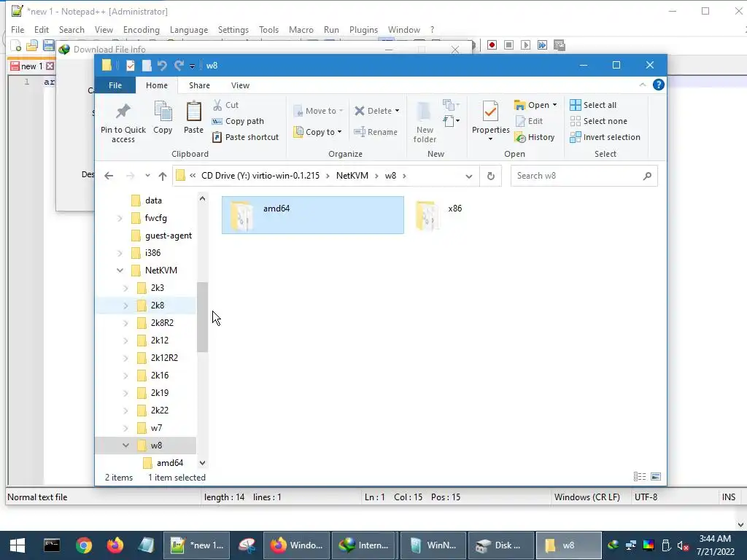Screen dimensions: 747x560
Task: Select 2k12R2 folder in navigation tree
Action: point(164,358)
